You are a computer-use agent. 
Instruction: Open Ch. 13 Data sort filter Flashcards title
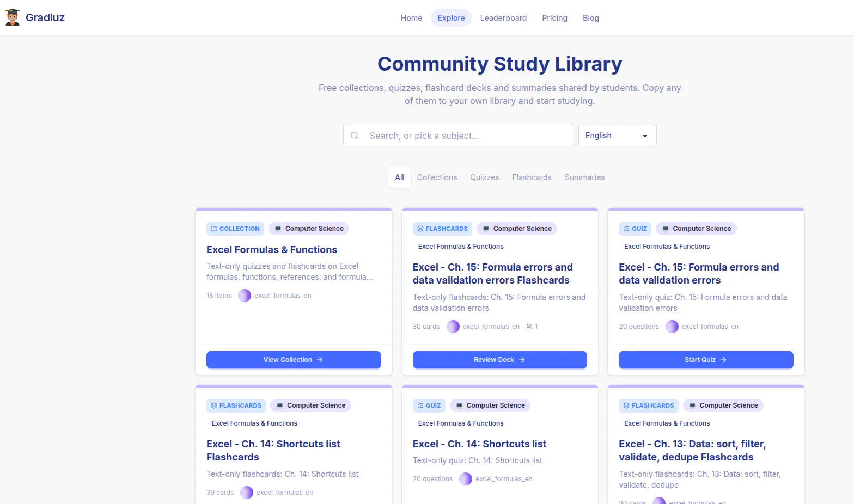pyautogui.click(x=692, y=451)
